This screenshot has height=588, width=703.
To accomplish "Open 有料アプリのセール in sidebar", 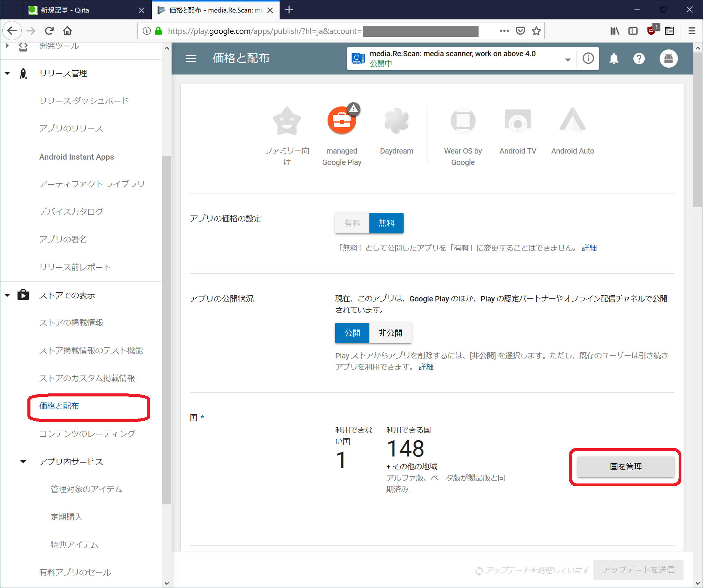I will [75, 572].
